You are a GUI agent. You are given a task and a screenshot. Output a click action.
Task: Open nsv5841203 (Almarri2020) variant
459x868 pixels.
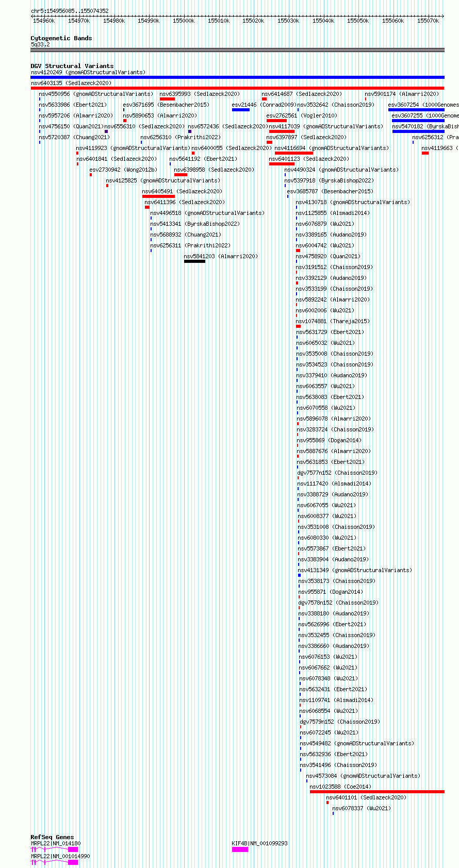pos(221,256)
